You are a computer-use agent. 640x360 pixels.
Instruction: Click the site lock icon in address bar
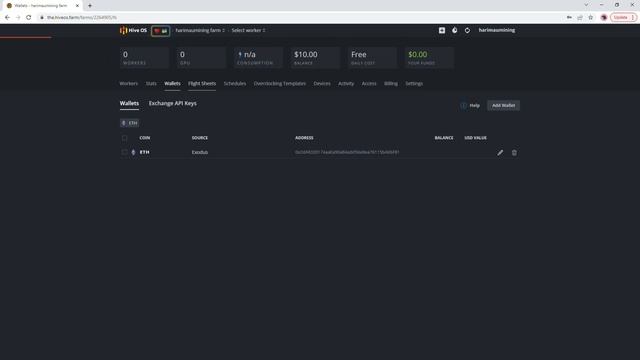click(x=42, y=18)
